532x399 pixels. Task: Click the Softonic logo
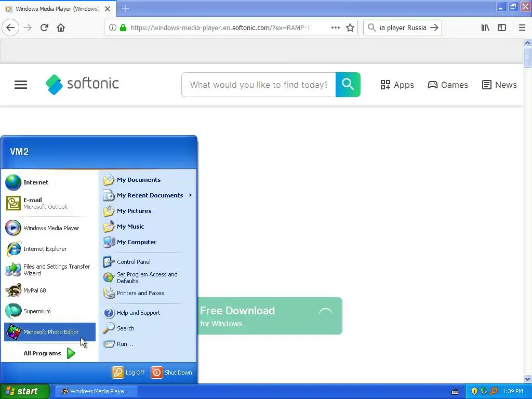click(x=82, y=85)
